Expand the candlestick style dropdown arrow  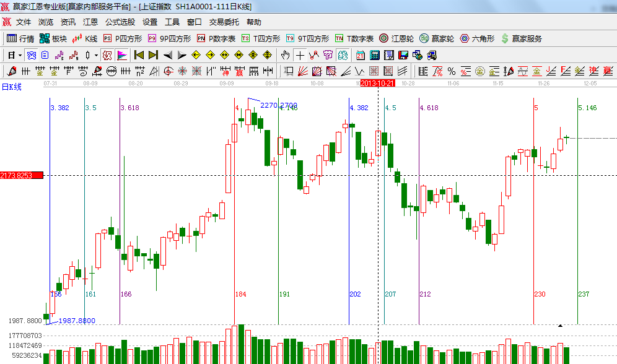tap(96, 54)
